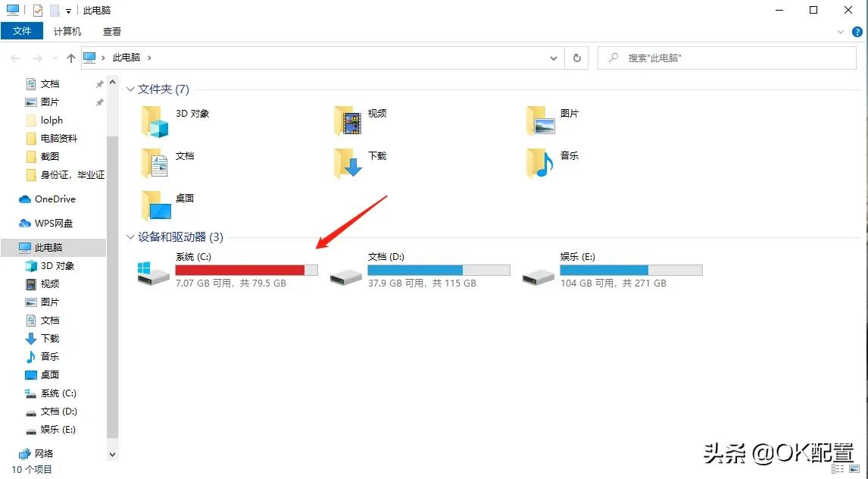
Task: Click the navigation pane scrollbar down arrow
Action: pos(112,455)
